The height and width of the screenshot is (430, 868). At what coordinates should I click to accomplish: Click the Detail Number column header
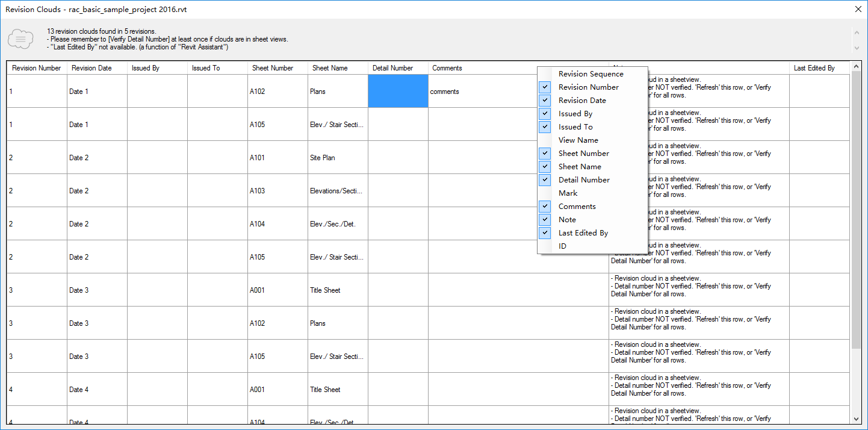click(397, 68)
